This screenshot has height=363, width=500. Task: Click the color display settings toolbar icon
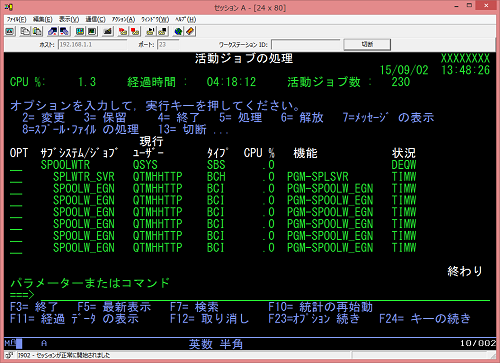click(x=80, y=32)
